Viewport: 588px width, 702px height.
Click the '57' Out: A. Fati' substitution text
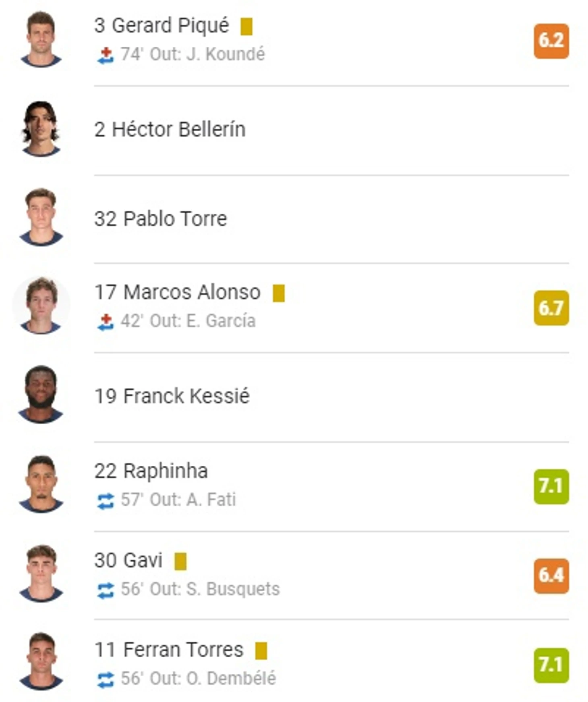pos(178,500)
